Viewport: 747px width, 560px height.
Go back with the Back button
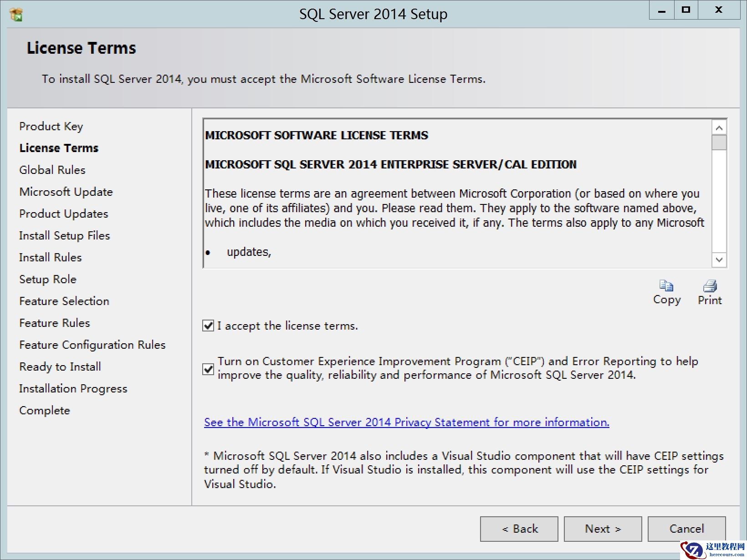(x=519, y=529)
